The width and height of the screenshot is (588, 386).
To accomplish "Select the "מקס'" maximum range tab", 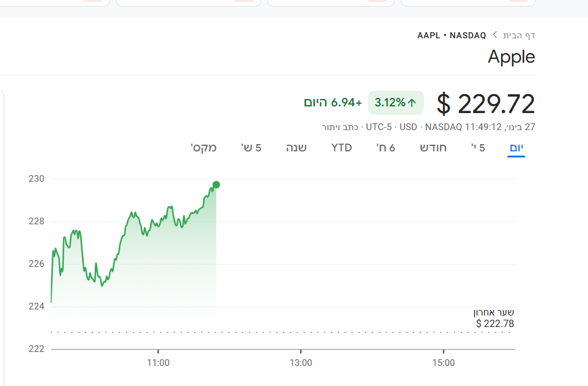I will point(204,148).
